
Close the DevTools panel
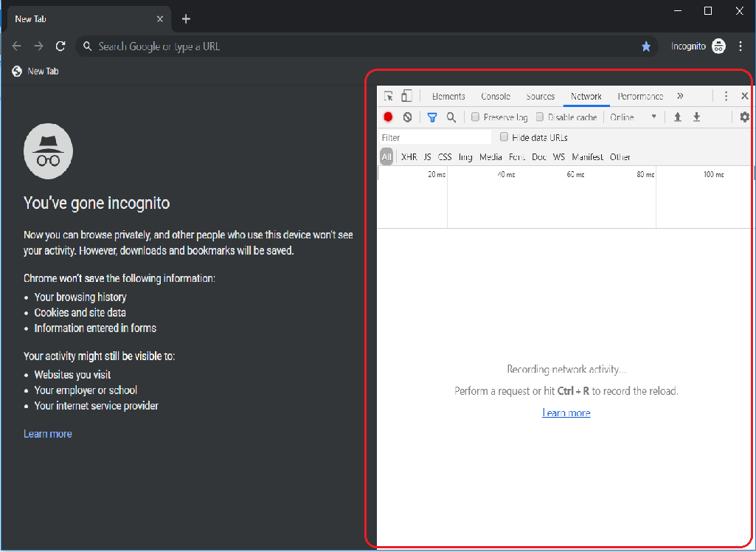pos(744,96)
